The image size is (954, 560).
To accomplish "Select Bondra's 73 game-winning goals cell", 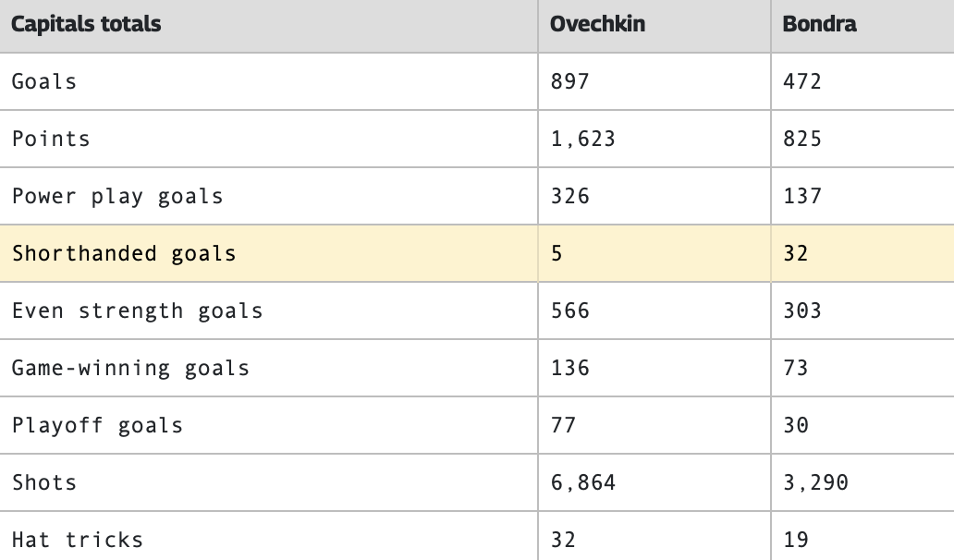I will tap(795, 368).
